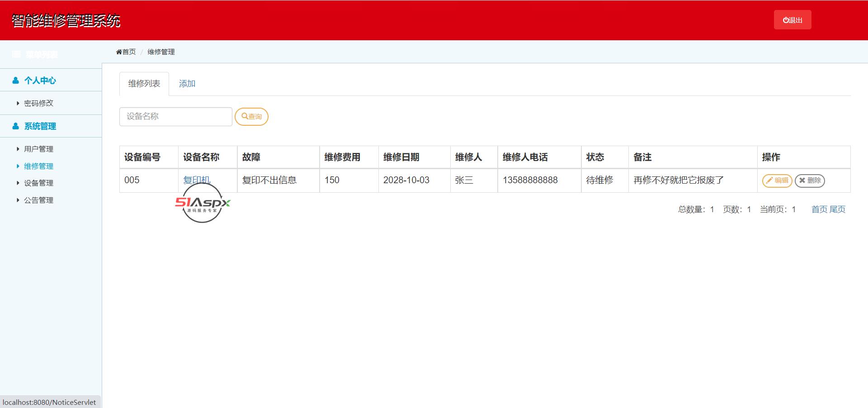Go to 尾页 in pagination
This screenshot has height=408, width=868.
pos(837,209)
